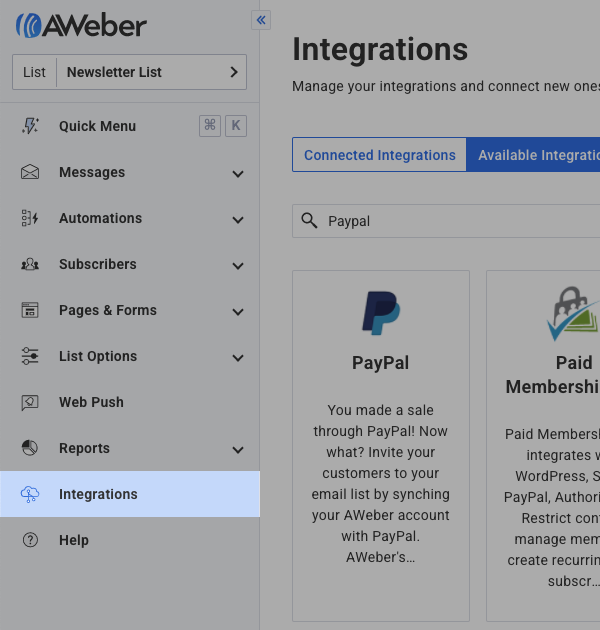
Task: Click the Web Push icon
Action: click(x=30, y=402)
